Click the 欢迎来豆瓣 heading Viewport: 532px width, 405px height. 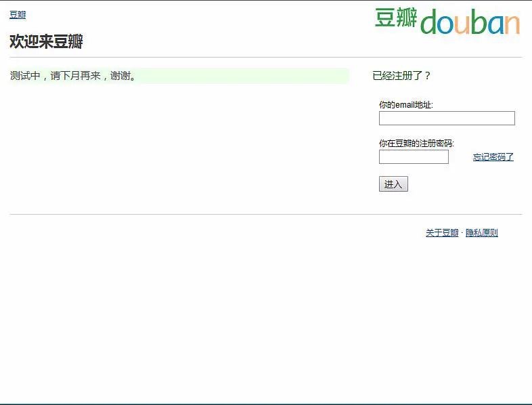46,41
